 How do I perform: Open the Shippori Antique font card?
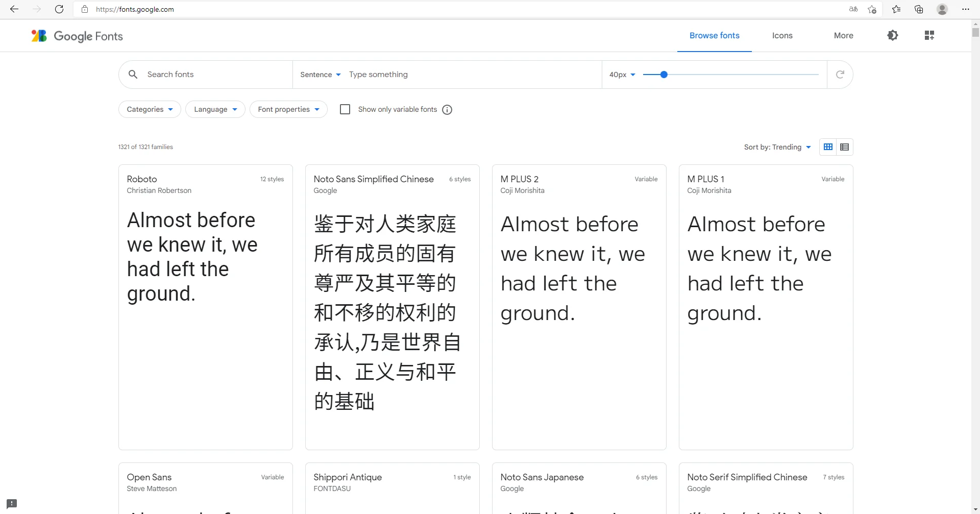tap(393, 488)
